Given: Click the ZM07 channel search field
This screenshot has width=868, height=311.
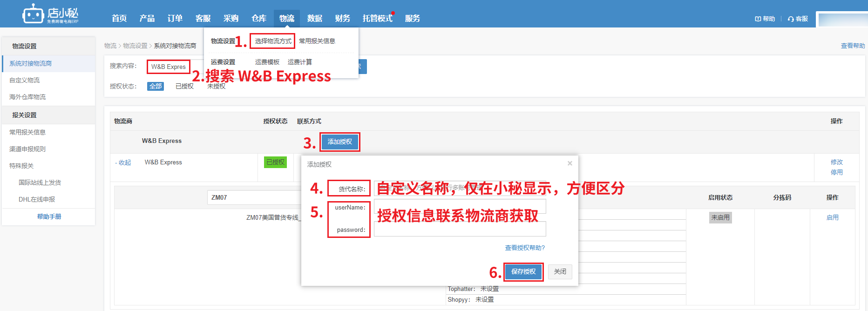Looking at the screenshot, I should pyautogui.click(x=254, y=197).
